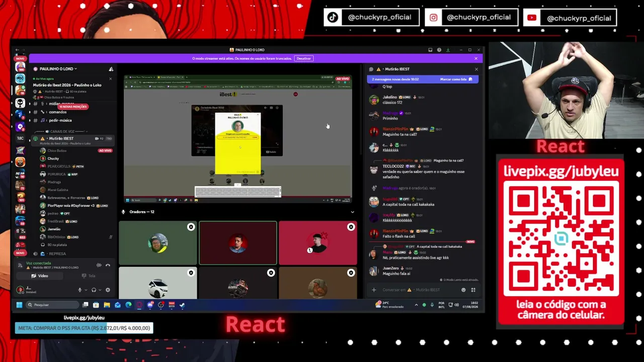644x362 pixels.
Task: Open the chat thread icon beside Mutirão IBEST header
Action: [371, 69]
